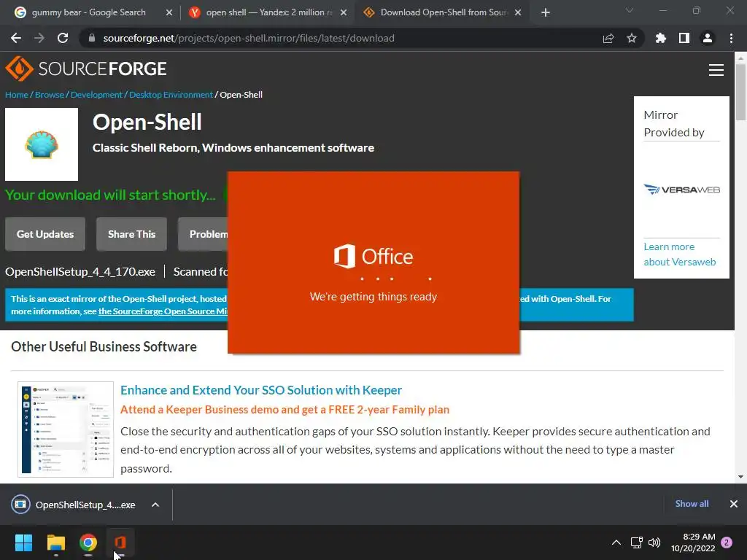Switch to gummy bear Google Search tab

coord(88,12)
